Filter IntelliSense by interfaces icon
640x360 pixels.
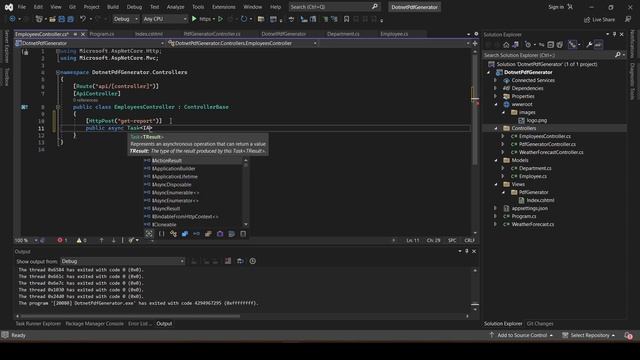196,234
